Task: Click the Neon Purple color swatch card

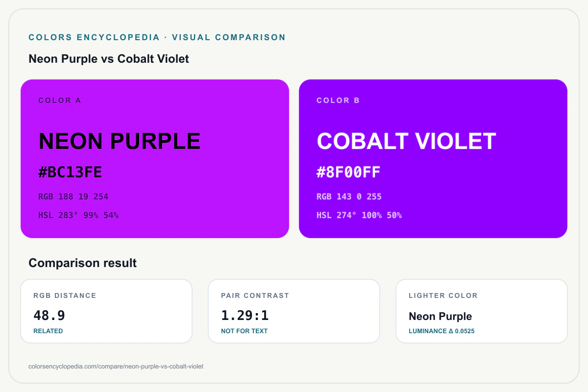Action: [155, 159]
